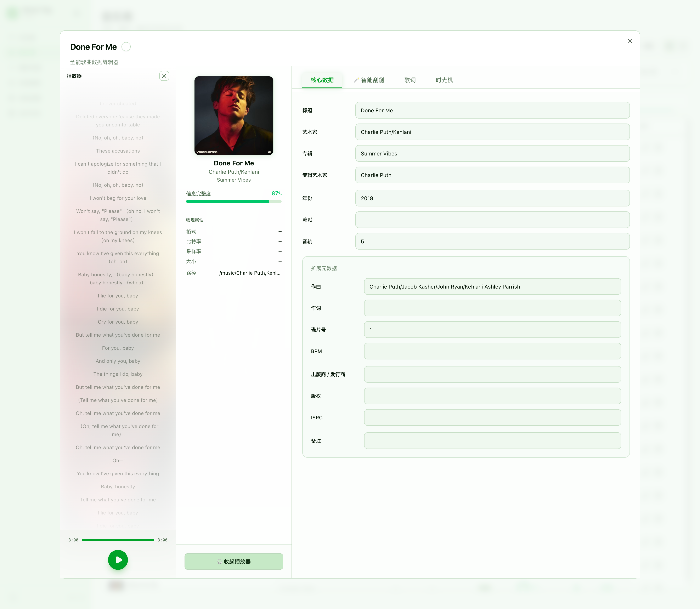Click the 备注 field at the bottom

492,441
